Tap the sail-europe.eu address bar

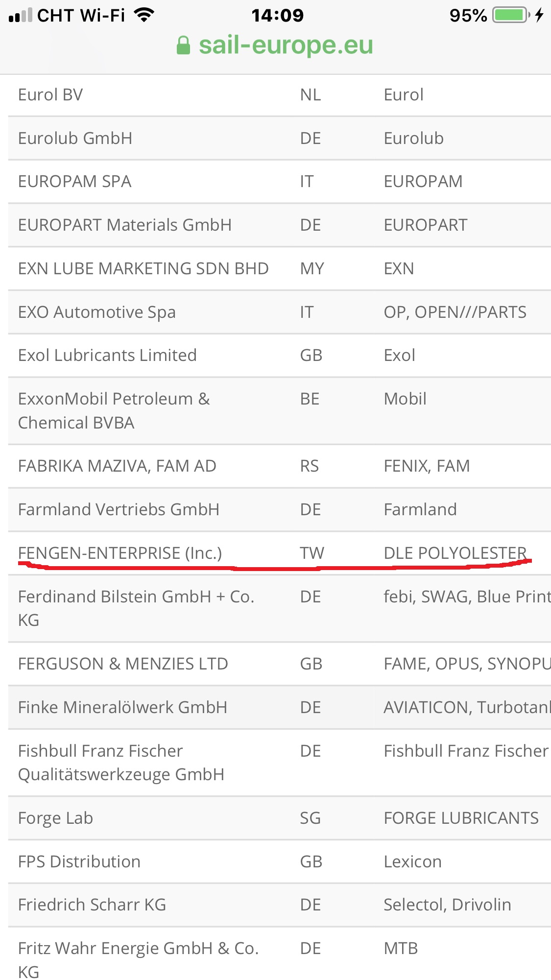tap(275, 45)
